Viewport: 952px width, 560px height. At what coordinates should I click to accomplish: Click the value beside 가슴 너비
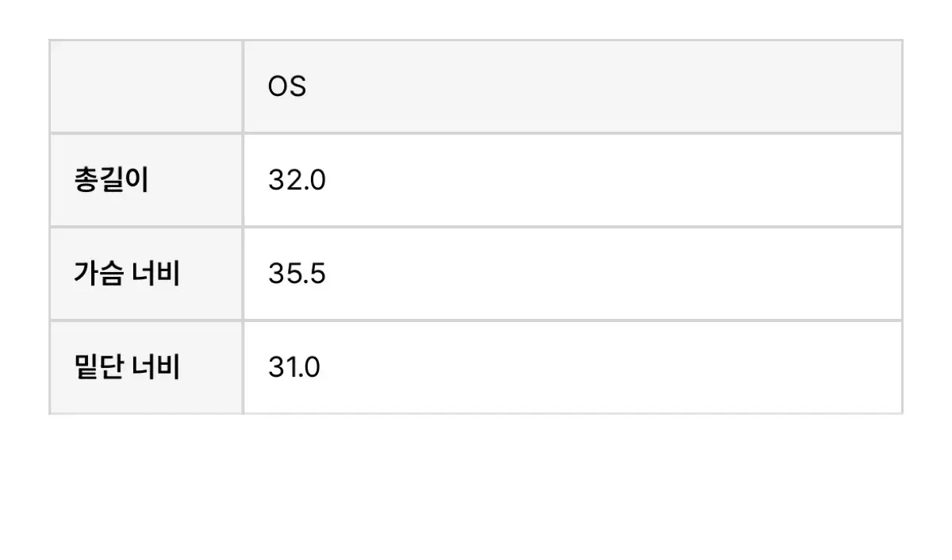pyautogui.click(x=297, y=274)
